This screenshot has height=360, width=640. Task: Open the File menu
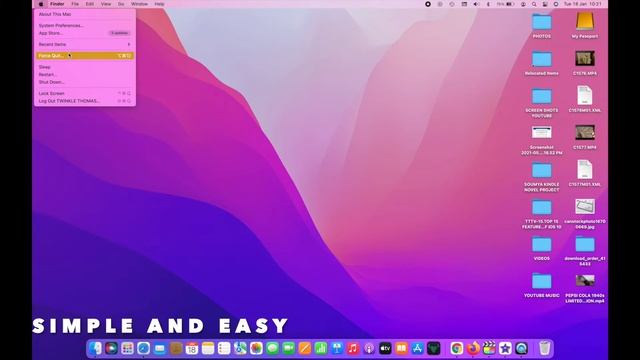click(75, 4)
